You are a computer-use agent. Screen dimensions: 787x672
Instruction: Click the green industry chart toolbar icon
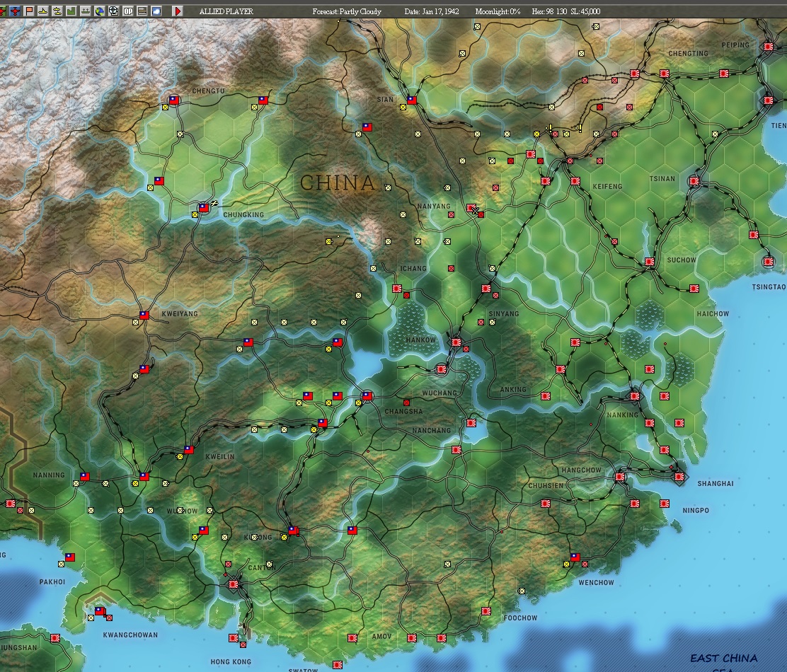tap(71, 11)
